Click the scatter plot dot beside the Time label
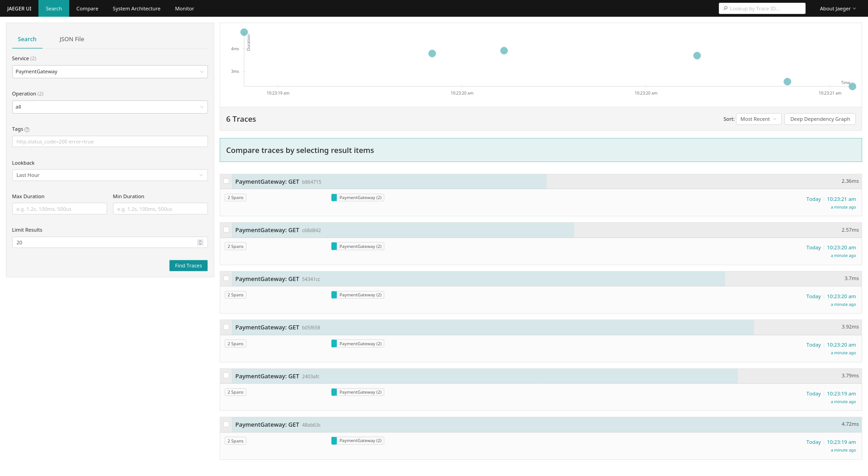The image size is (868, 476). pyautogui.click(x=852, y=86)
